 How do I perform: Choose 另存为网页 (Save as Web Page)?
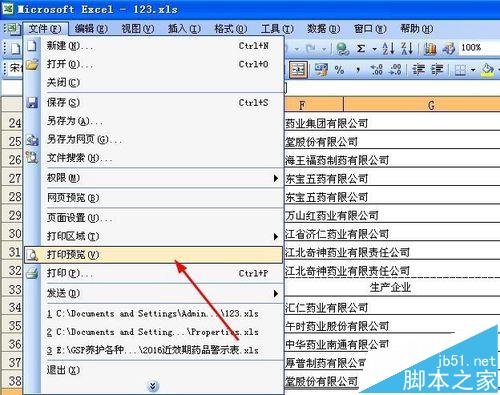pyautogui.click(x=153, y=139)
